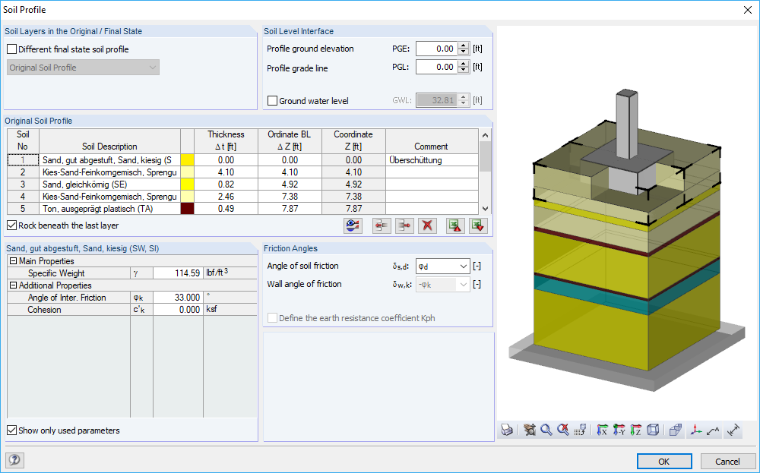The image size is (760, 473).
Task: Decrease Profile ground elevation spinner
Action: [x=463, y=52]
